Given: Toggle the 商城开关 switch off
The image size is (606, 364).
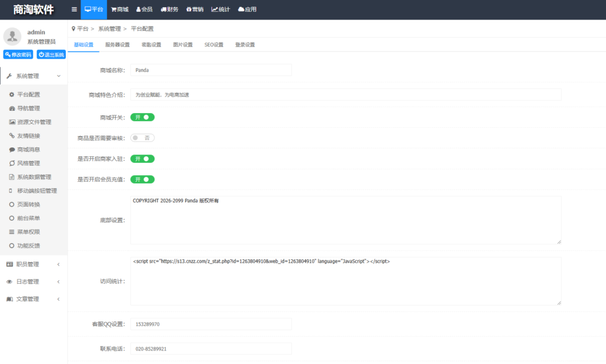Looking at the screenshot, I should point(142,117).
